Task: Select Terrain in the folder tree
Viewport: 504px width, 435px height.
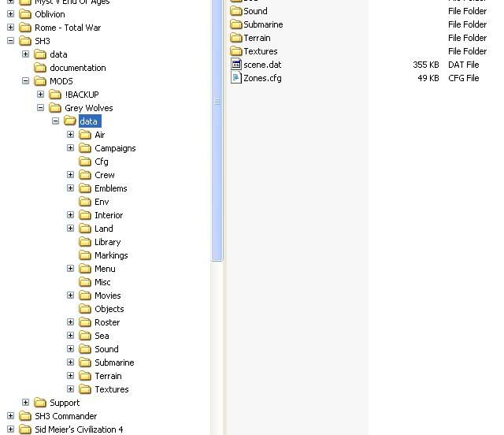Action: pyautogui.click(x=108, y=376)
